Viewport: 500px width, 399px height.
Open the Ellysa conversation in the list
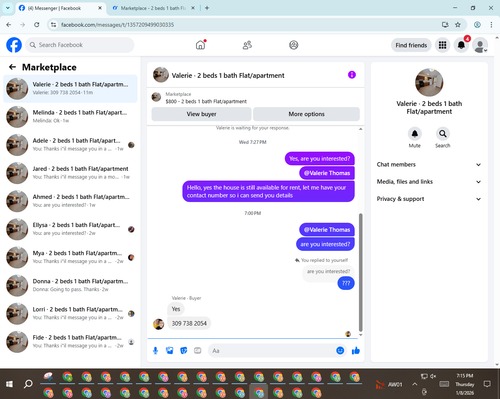[x=70, y=229]
